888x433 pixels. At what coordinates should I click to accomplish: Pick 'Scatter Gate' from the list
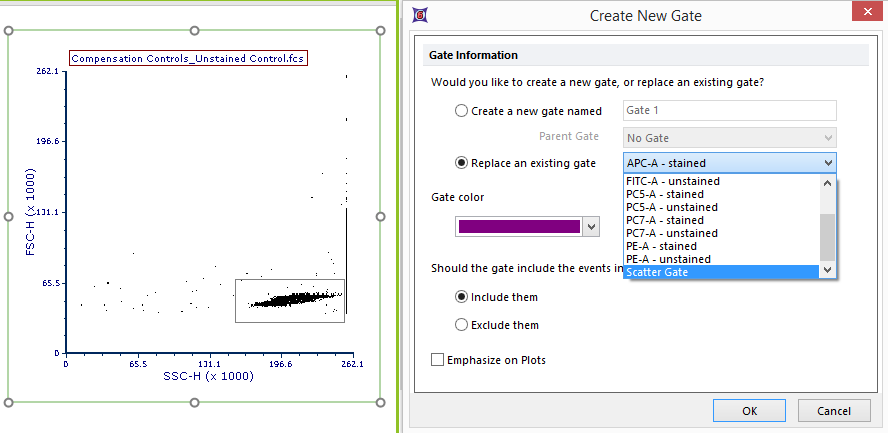pos(721,272)
